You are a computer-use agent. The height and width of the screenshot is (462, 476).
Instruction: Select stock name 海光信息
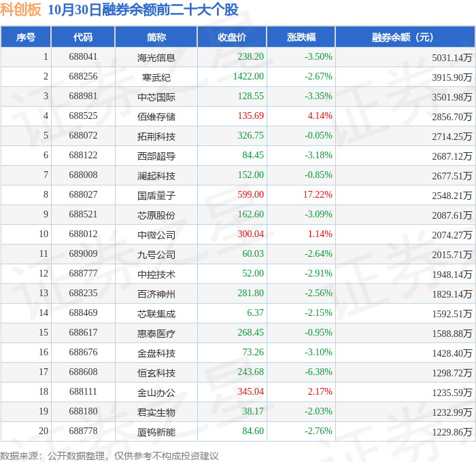coord(156,57)
